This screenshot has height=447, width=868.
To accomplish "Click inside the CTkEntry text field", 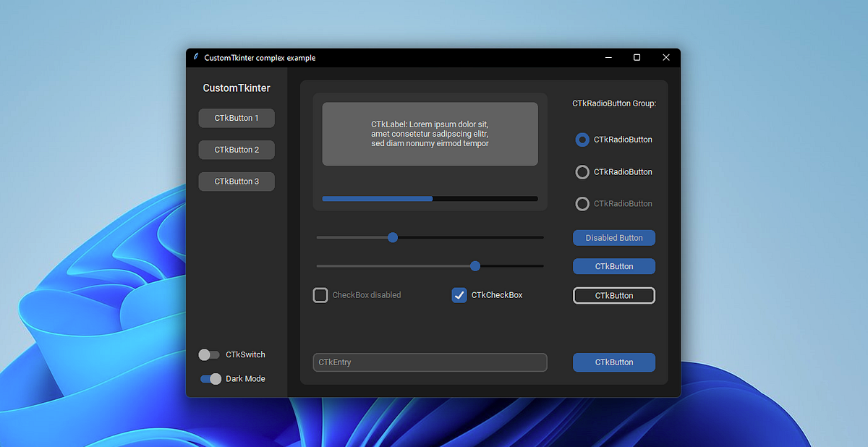I will (430, 362).
